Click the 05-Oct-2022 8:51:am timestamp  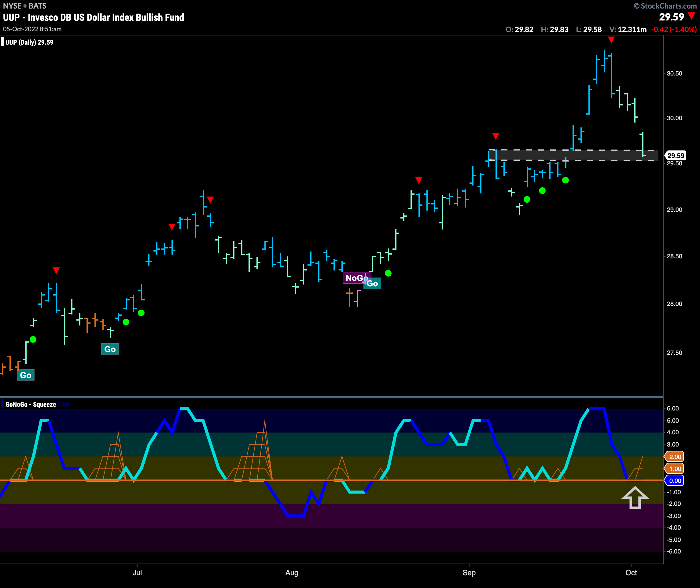coord(32,29)
